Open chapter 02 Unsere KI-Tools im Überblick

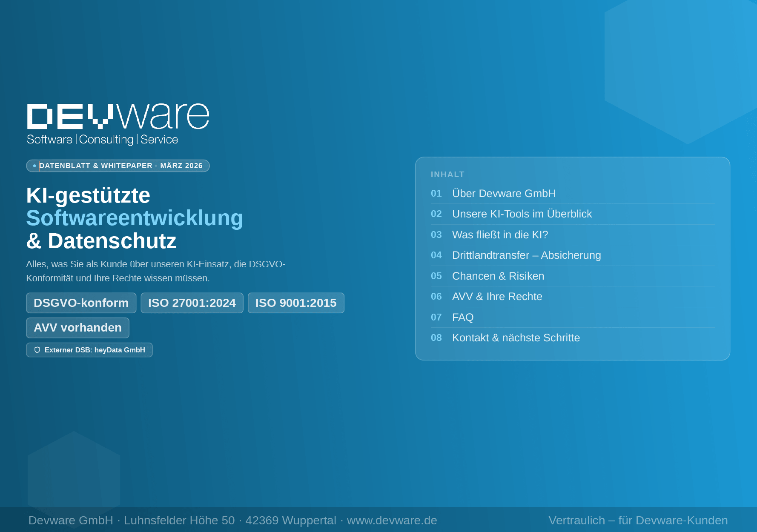pyautogui.click(x=522, y=214)
